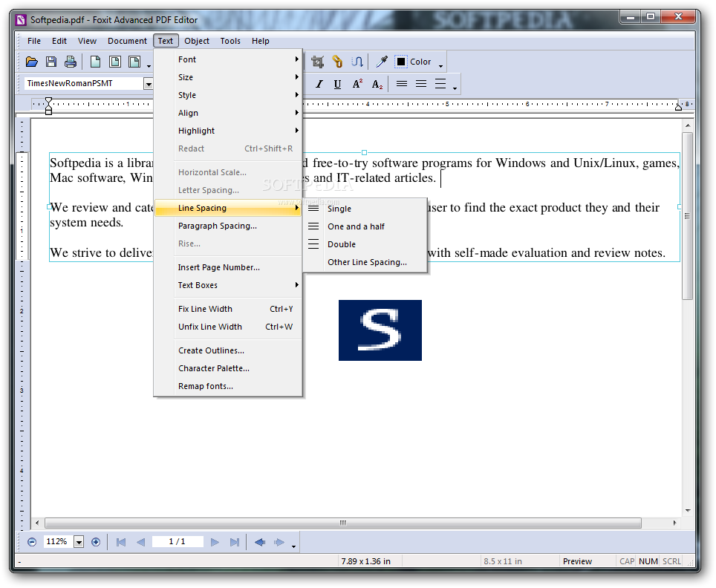Click the ruler left indent marker
Screen dimensions: 716x588
(x=48, y=106)
